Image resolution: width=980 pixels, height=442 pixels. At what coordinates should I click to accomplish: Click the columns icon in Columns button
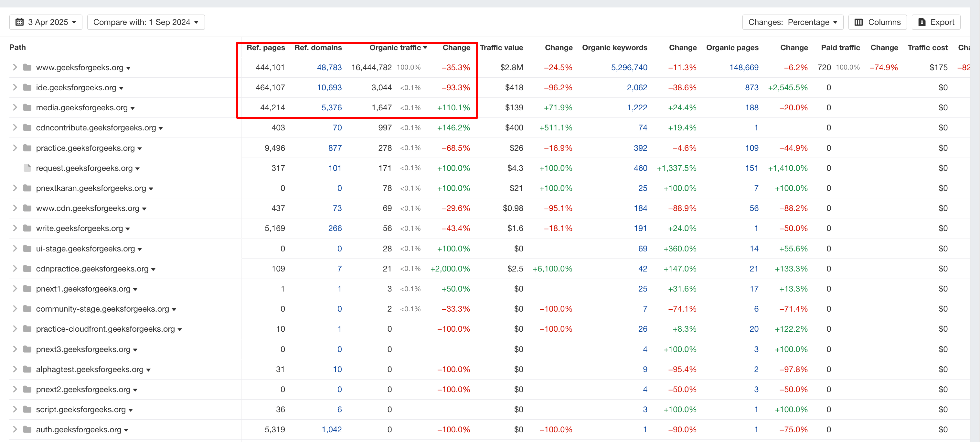tap(859, 22)
